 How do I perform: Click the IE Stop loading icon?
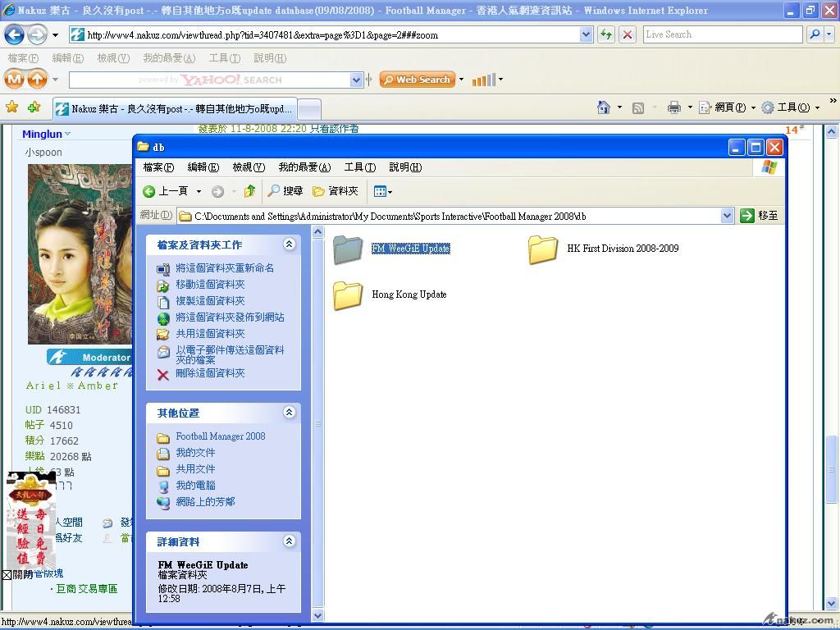(x=628, y=34)
